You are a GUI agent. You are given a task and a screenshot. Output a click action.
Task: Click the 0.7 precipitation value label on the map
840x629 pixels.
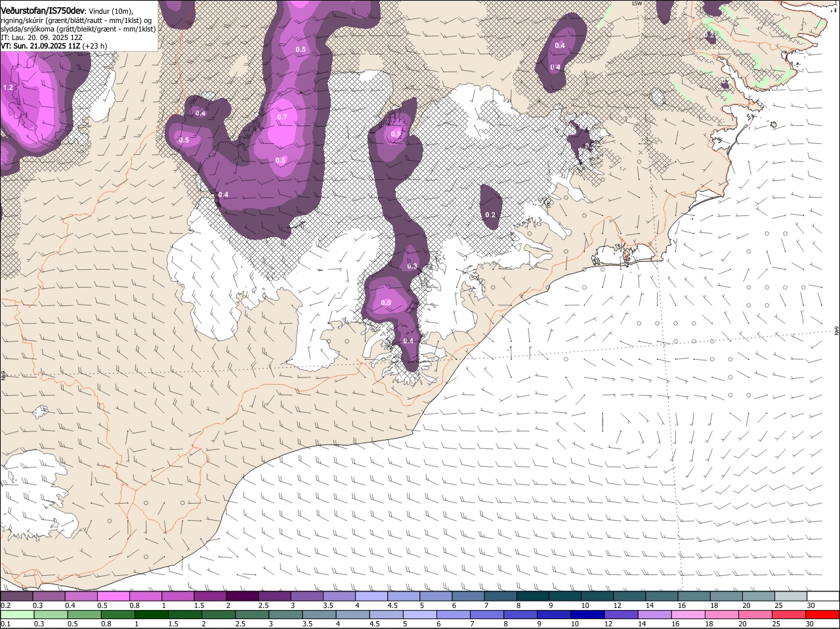point(282,117)
